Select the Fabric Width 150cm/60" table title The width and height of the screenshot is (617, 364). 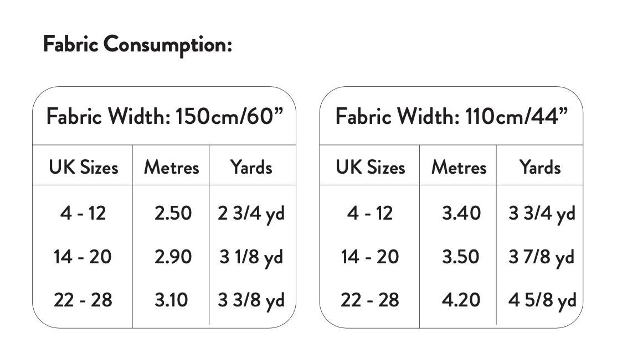click(164, 117)
